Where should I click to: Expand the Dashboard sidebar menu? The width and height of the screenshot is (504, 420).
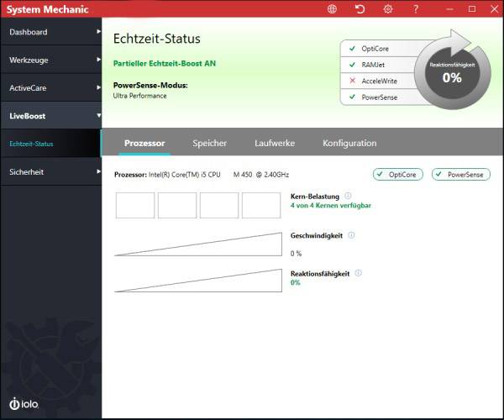tap(50, 32)
